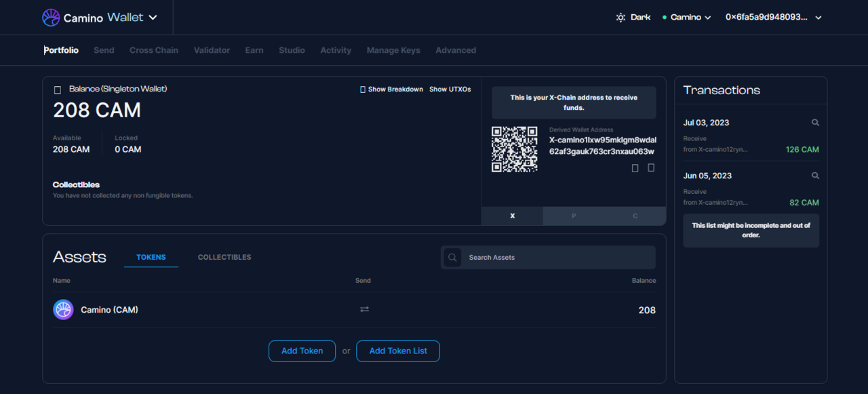This screenshot has height=394, width=868.
Task: Click the Camino (CAM) token logo
Action: [63, 310]
